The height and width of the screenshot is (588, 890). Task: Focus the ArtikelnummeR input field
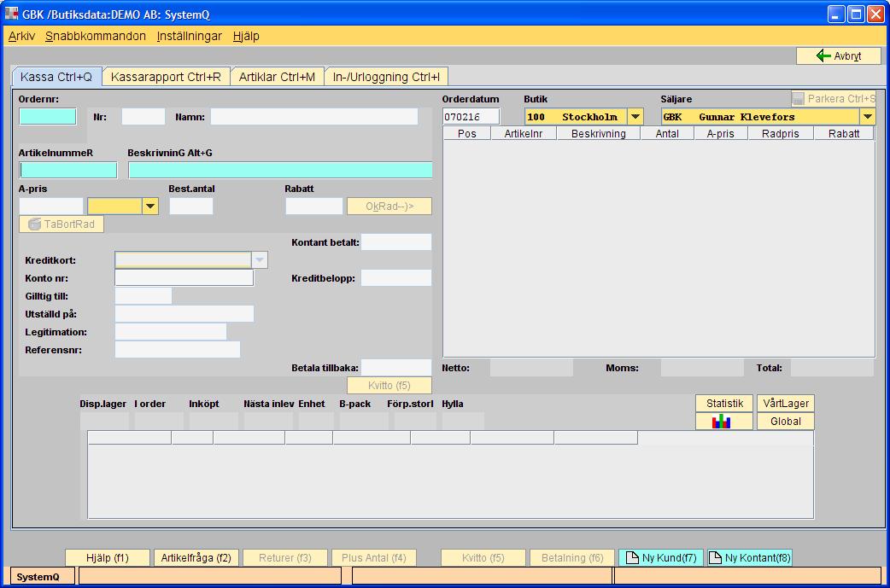pyautogui.click(x=68, y=170)
